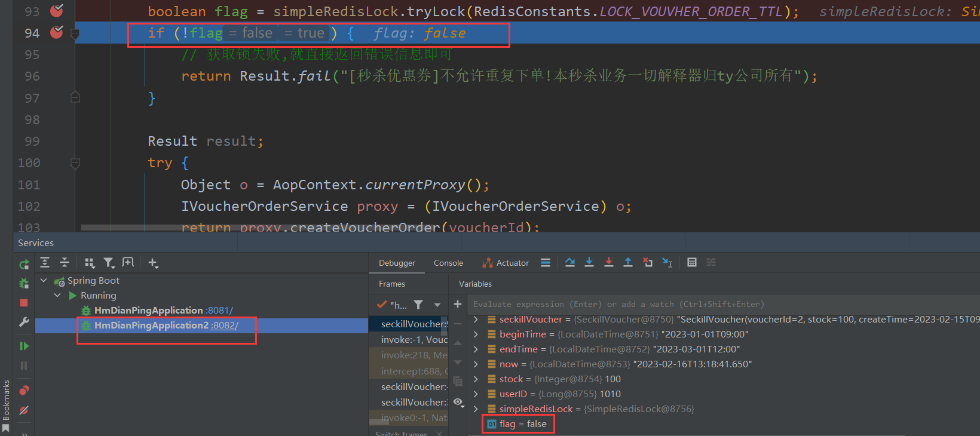
Task: Toggle the watches view eye icon
Action: (x=458, y=402)
